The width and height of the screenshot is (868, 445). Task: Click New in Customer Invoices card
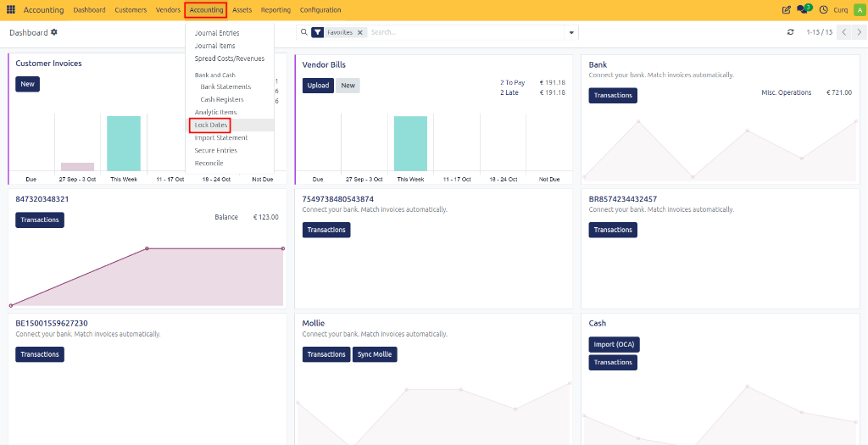28,84
